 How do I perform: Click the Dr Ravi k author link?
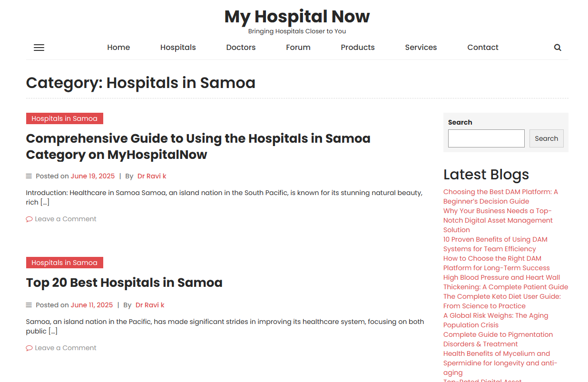(152, 176)
